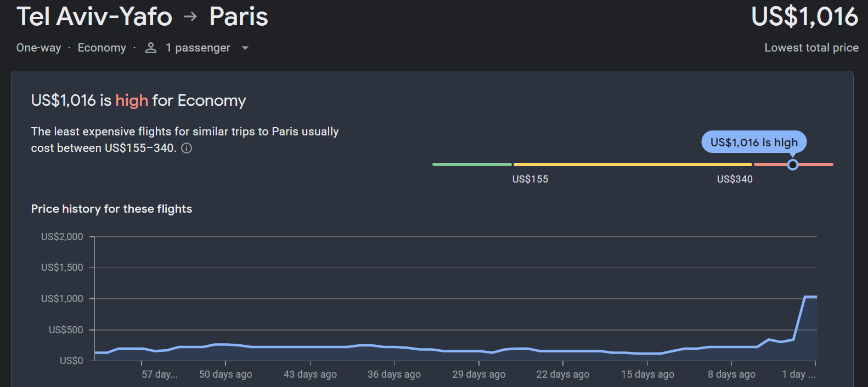Click the 'US$155' label under the range bar

[530, 179]
